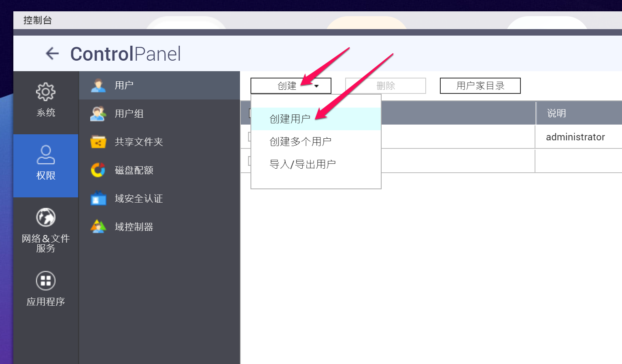Select the administrator description cell
622x364 pixels.
(x=579, y=137)
